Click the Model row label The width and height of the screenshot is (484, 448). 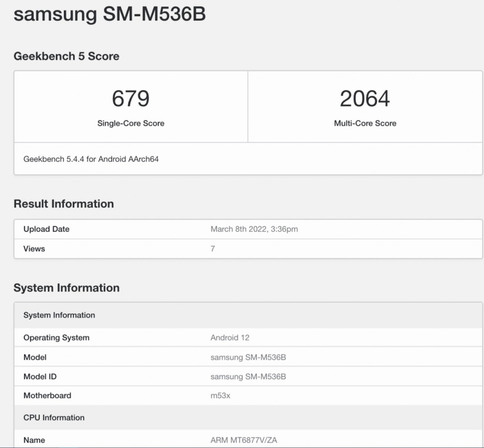(35, 357)
